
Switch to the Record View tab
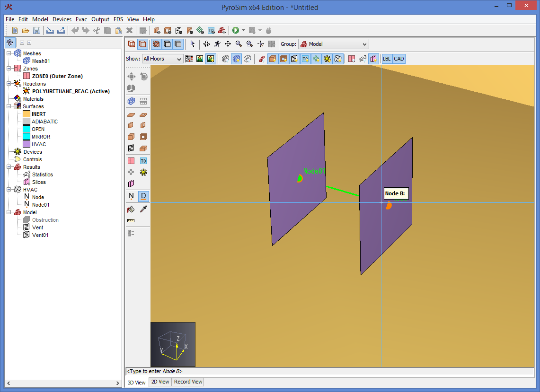[188, 382]
